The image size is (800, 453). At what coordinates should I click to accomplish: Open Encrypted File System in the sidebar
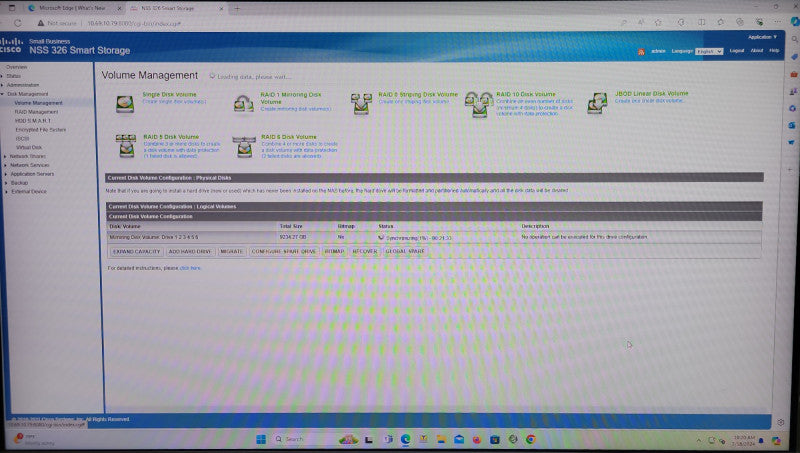pos(41,130)
